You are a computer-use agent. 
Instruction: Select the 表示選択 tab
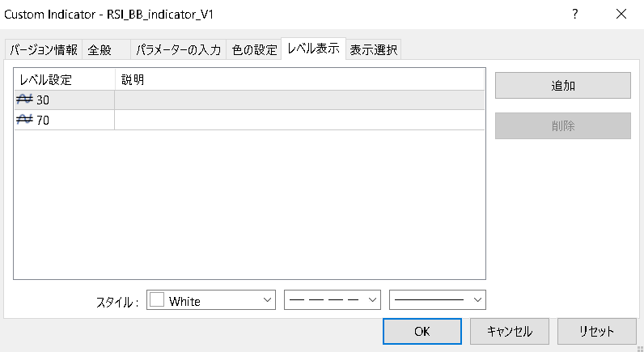point(373,50)
